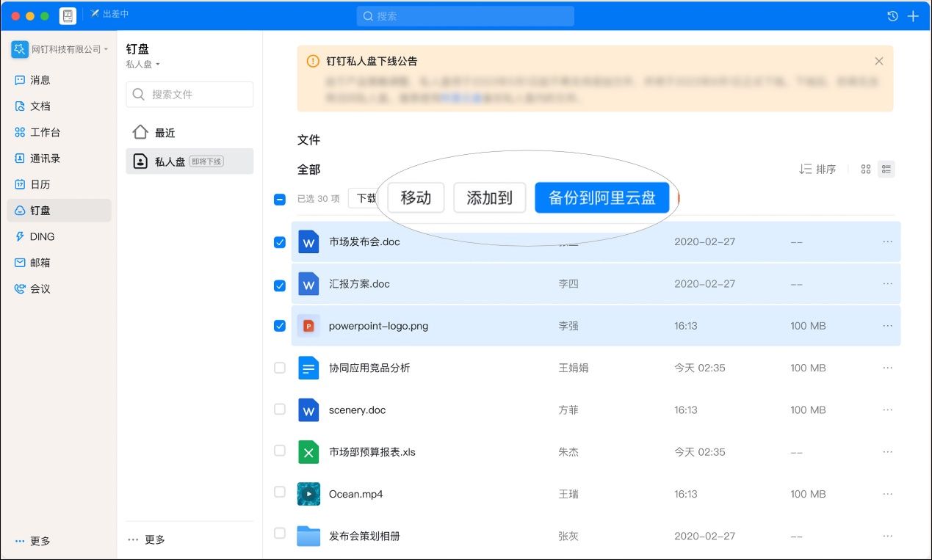932x560 pixels.
Task: Select 钉盘 in the left sidebar
Action: (59, 211)
